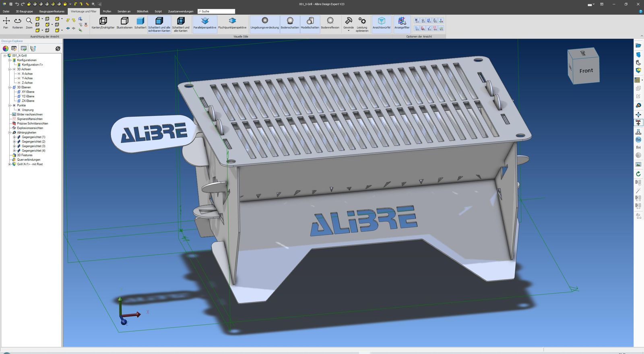Choose the Illustrationen visual style

point(124,23)
